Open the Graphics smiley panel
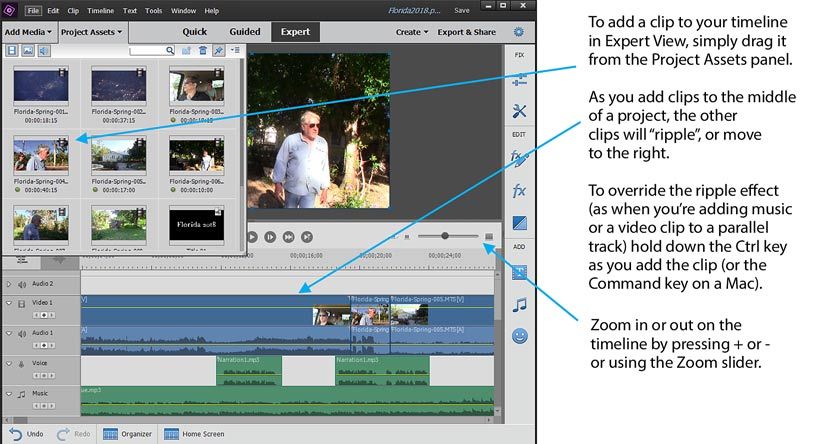Screen dimensions: 825x444 coord(519,336)
